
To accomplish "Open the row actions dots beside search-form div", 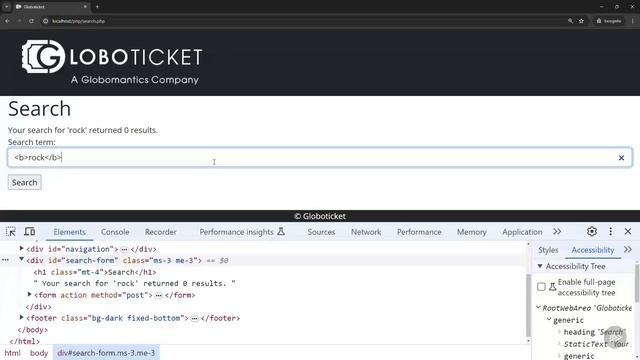I will click(x=5, y=260).
